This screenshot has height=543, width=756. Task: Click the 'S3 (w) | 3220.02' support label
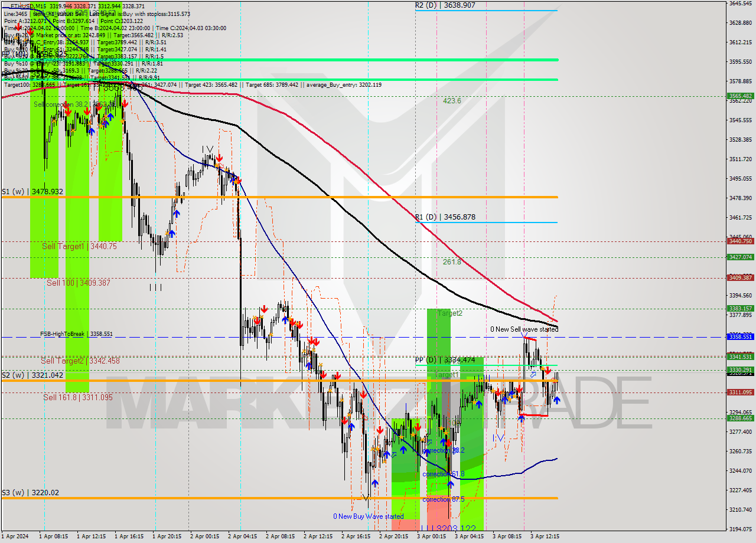click(30, 493)
